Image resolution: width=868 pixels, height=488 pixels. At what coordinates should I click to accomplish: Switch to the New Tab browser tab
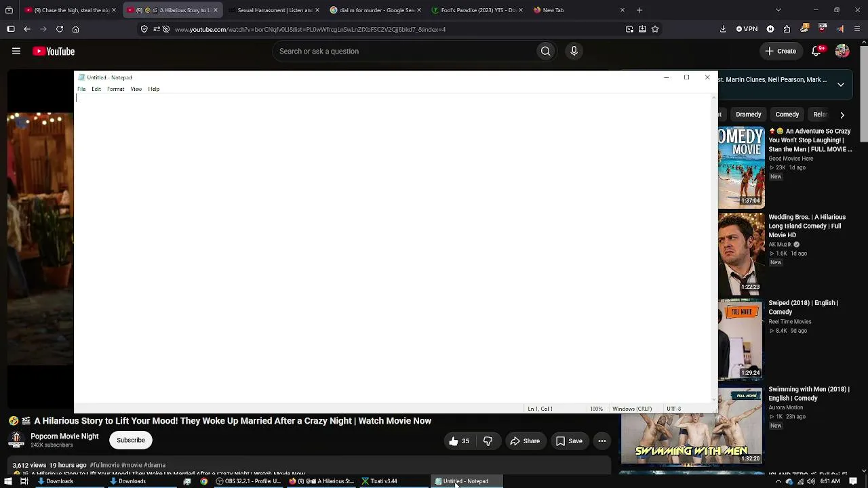point(578,10)
